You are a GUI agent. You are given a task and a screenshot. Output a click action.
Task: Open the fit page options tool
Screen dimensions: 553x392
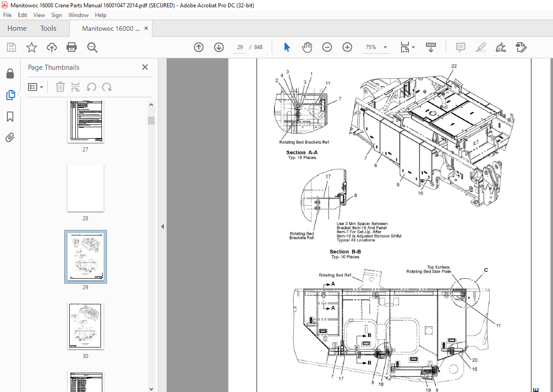[404, 47]
